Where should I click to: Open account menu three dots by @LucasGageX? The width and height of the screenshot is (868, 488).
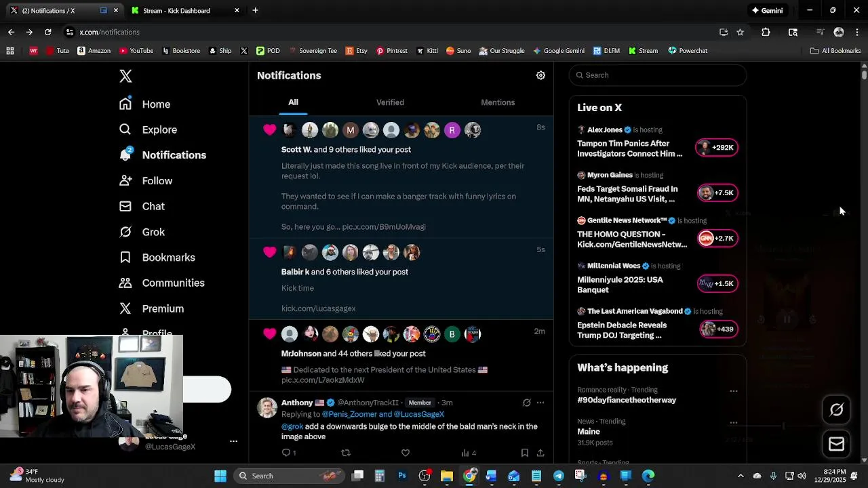coord(233,441)
